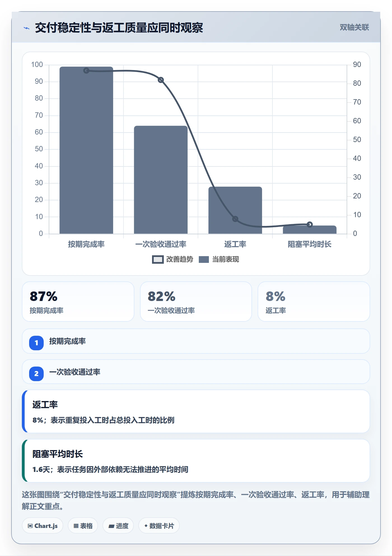Open the 阻塞平均时长 detail card
This screenshot has width=392, height=556.
point(196,461)
